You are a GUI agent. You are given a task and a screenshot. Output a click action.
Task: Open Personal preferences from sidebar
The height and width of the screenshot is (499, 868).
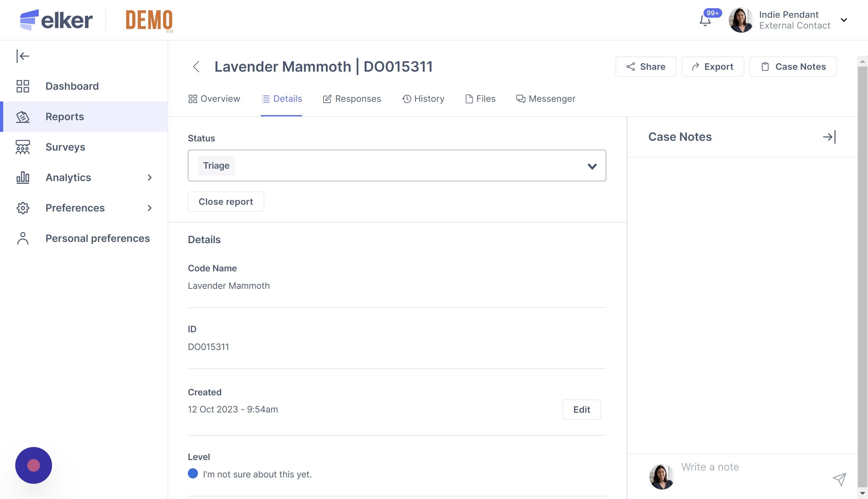coord(97,238)
